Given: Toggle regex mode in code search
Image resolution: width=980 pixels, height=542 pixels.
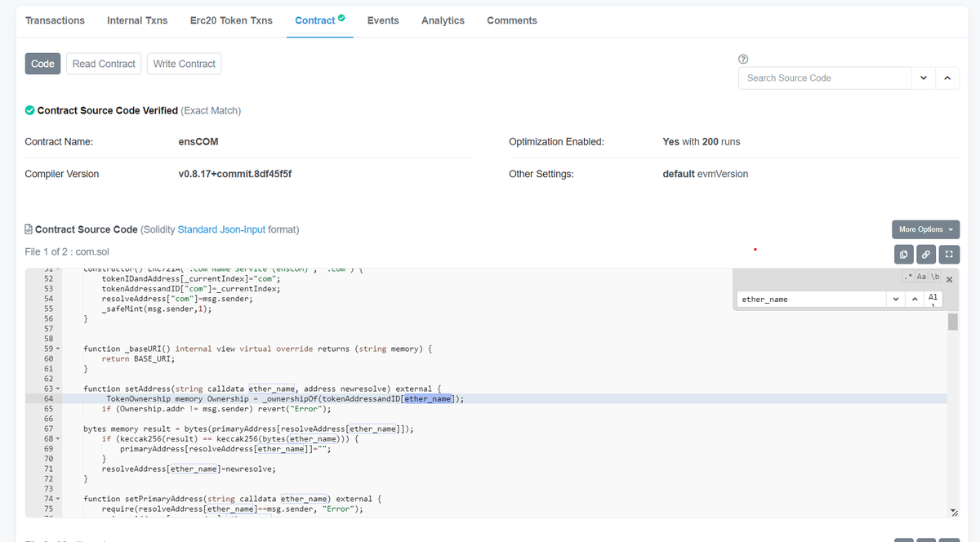Looking at the screenshot, I should coord(906,277).
